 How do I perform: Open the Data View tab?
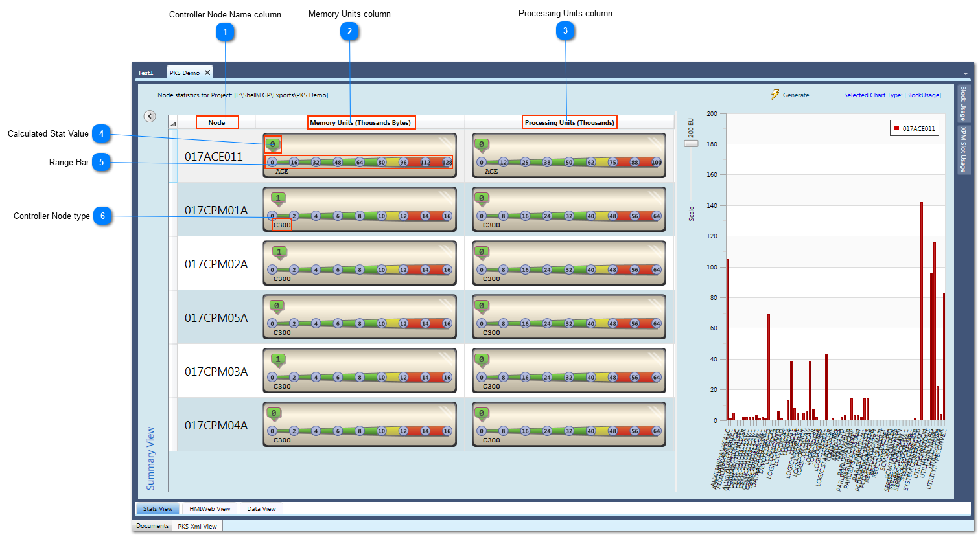[261, 509]
